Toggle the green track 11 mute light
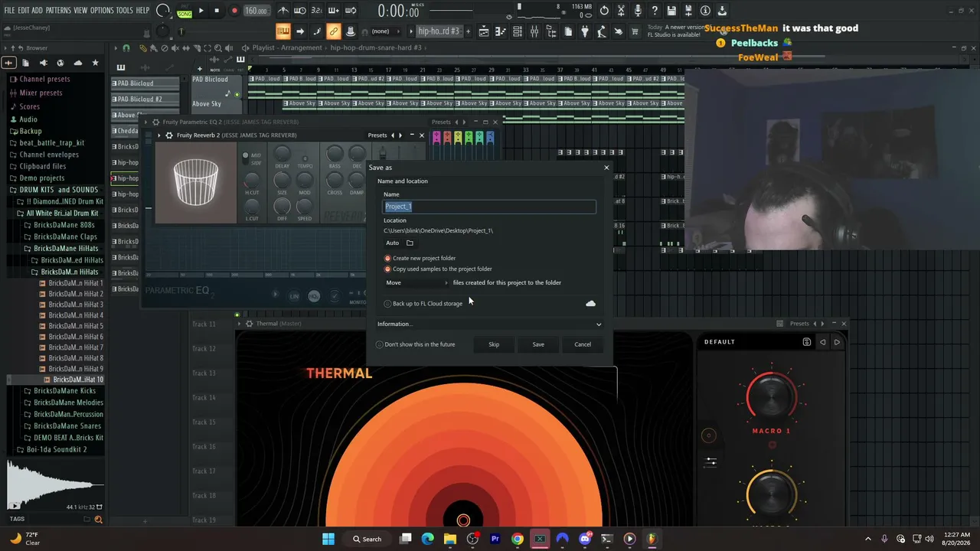 pos(237,315)
